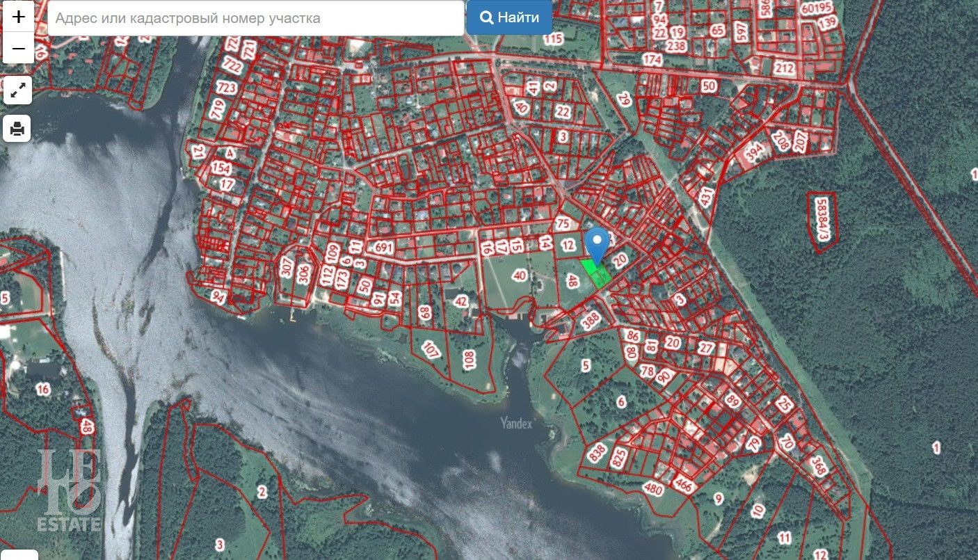Select parcel 838 near the shore
The image size is (978, 560).
point(596,454)
